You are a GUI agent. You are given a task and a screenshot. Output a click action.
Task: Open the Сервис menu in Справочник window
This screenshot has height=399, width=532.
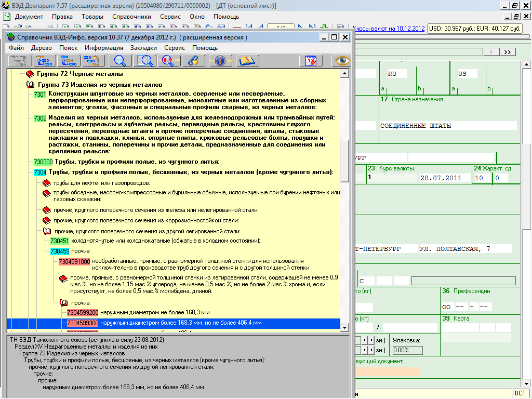[x=175, y=48]
